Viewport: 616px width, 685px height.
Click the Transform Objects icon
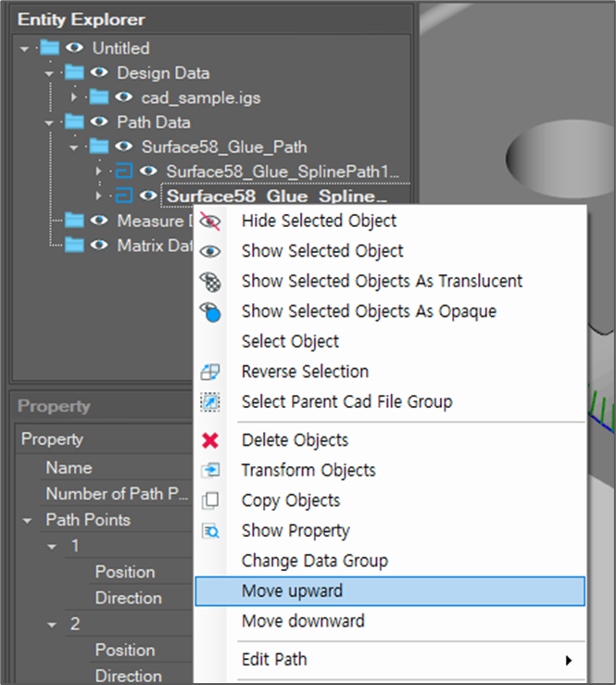(x=210, y=471)
